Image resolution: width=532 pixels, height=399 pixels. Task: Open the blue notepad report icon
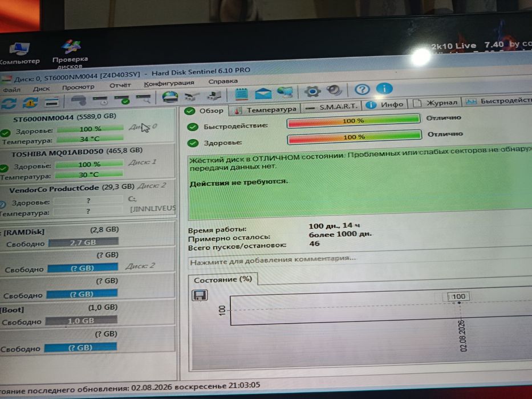[242, 93]
